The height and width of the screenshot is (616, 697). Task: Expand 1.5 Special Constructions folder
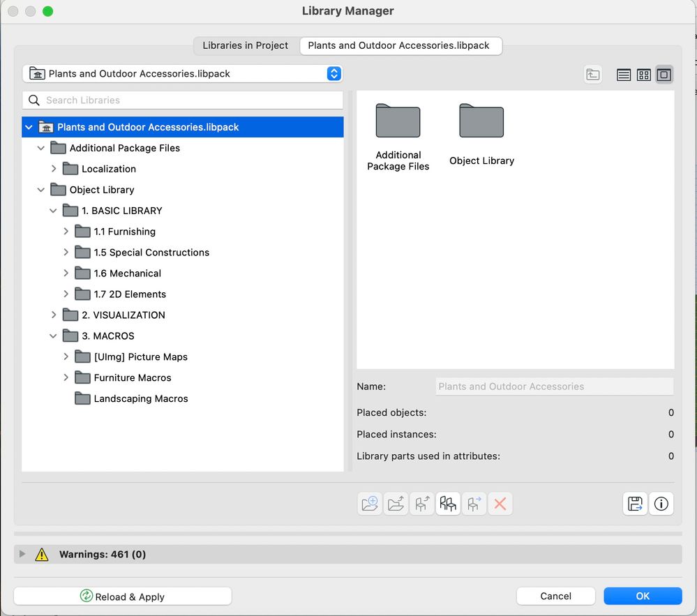66,253
